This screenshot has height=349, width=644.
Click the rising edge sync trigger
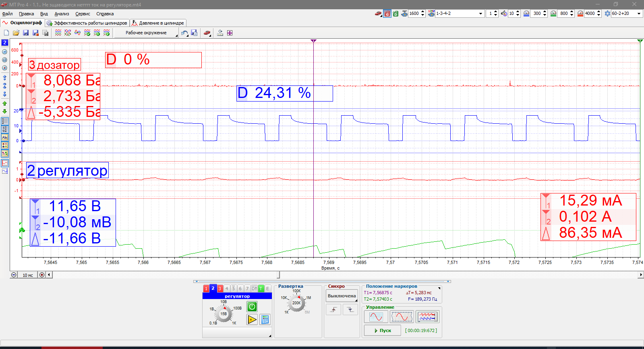(x=333, y=310)
